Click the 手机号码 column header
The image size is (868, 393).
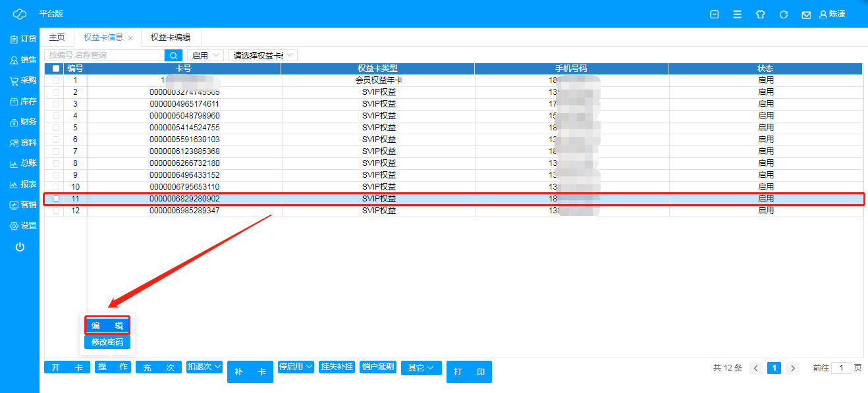tap(571, 68)
